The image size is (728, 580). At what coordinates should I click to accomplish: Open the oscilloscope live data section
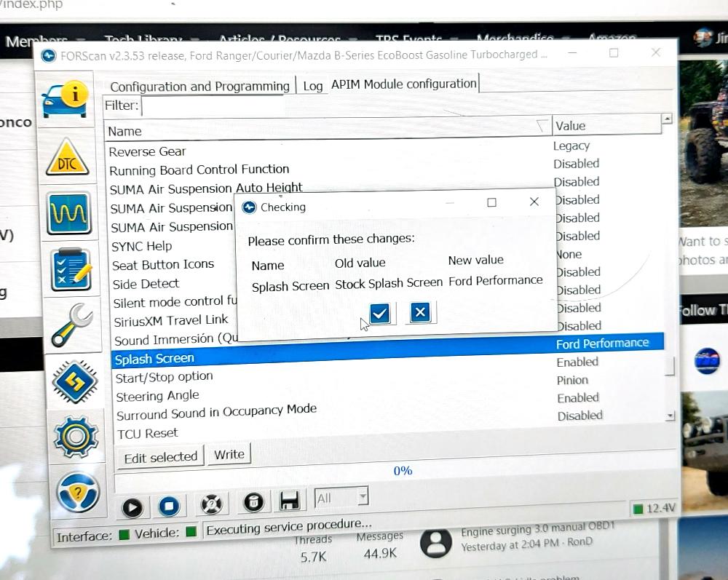[69, 213]
